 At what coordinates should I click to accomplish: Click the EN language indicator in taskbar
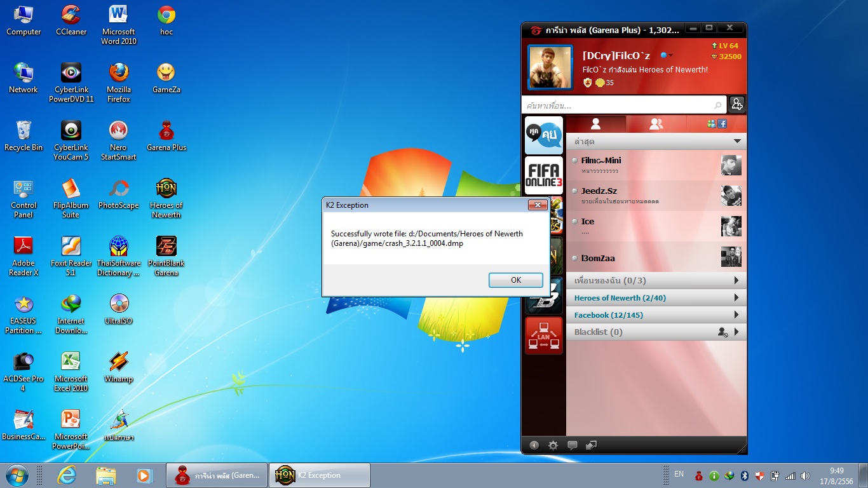pos(679,474)
